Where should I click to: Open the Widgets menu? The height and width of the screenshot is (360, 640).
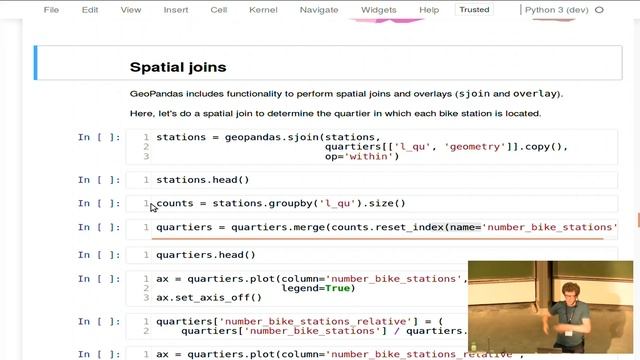coord(378,10)
